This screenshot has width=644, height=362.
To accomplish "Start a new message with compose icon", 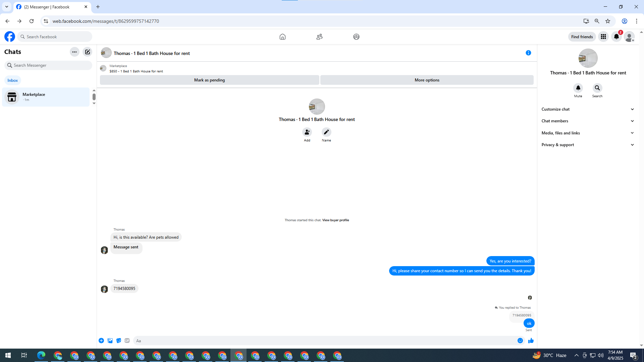I will point(88,52).
